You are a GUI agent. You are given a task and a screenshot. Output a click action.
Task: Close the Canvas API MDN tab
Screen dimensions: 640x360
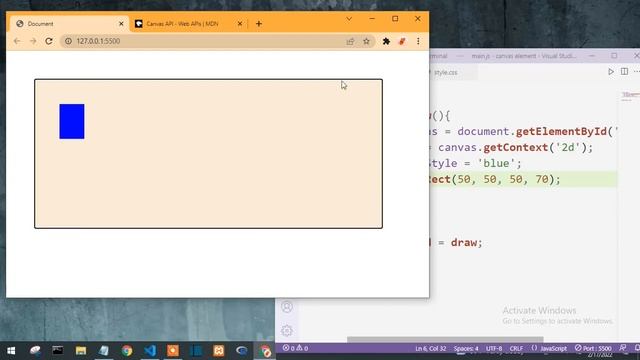pyautogui.click(x=240, y=24)
